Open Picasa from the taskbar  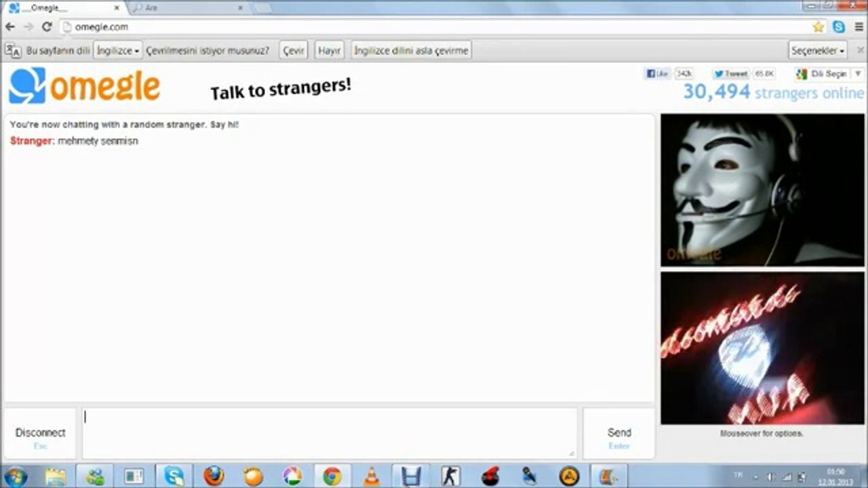point(292,476)
